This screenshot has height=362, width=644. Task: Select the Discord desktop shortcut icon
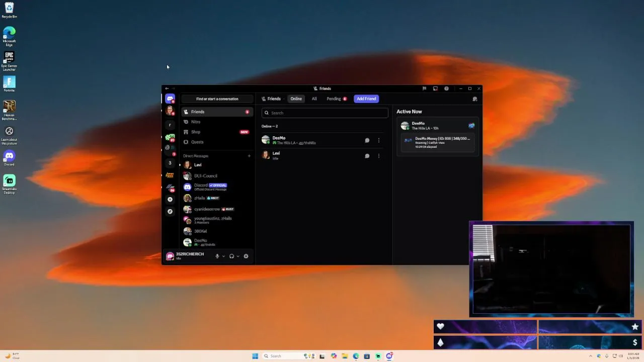pos(9,158)
